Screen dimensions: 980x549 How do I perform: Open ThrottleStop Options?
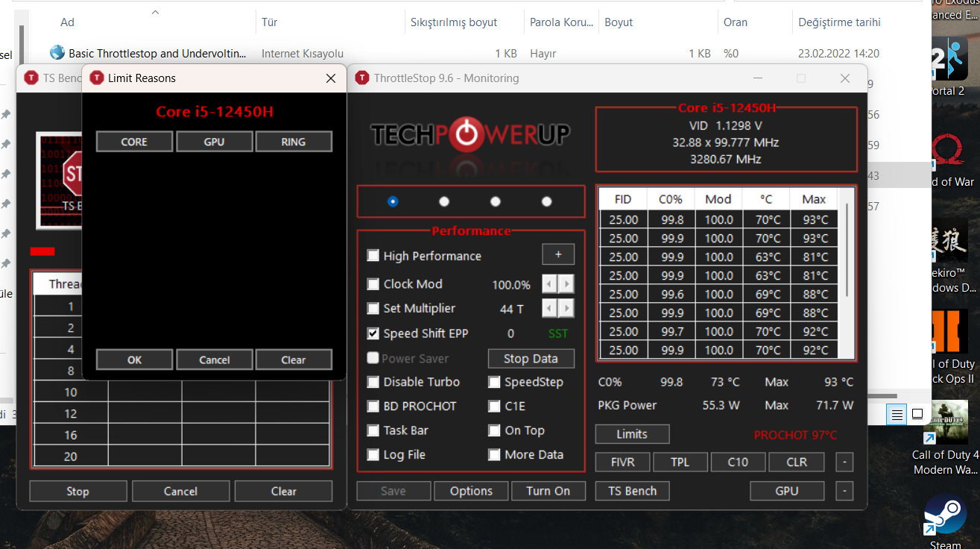pos(471,491)
